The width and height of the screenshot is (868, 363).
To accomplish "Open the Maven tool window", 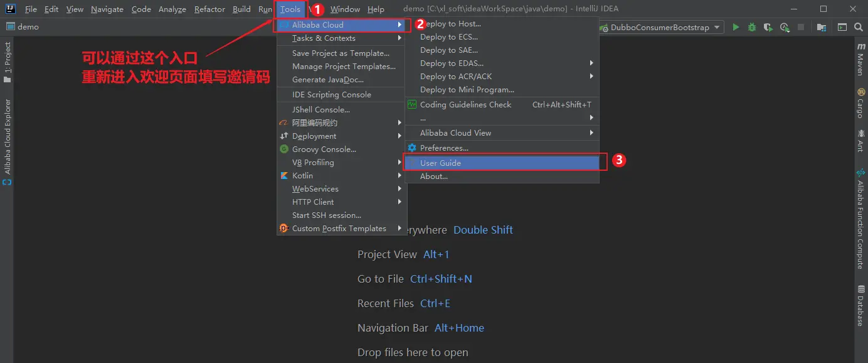I will [x=860, y=60].
